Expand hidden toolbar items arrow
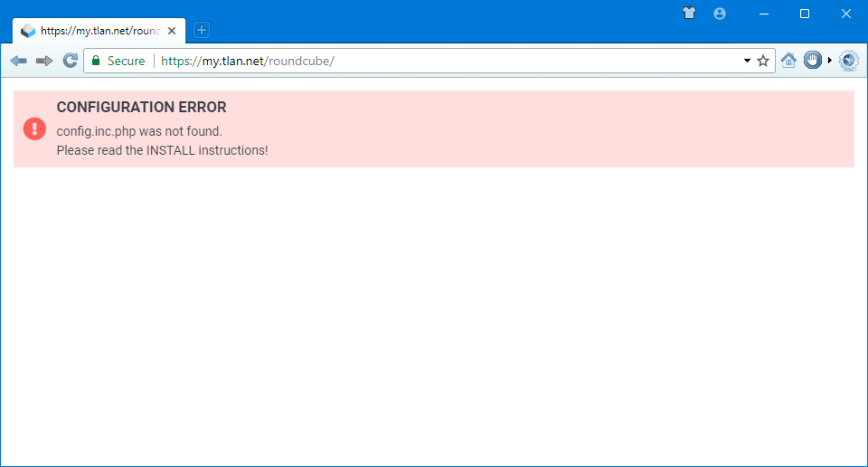This screenshot has width=868, height=467. [830, 61]
